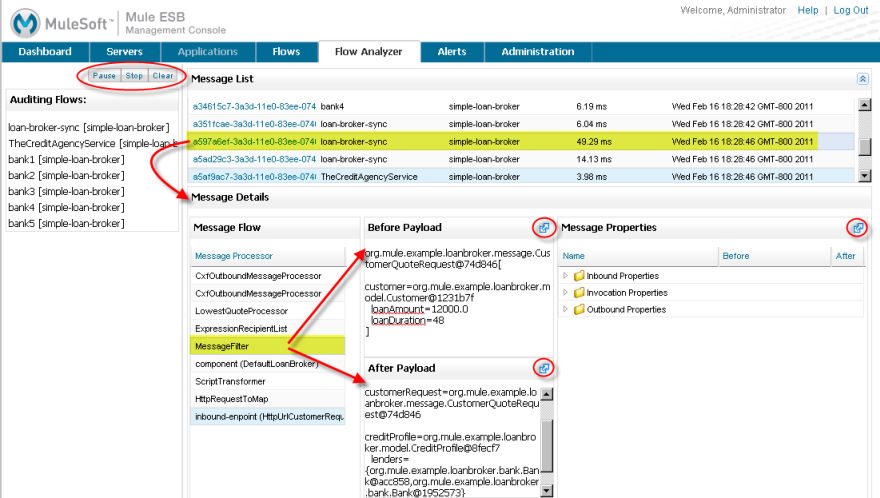Go to the Alerts tab

(452, 52)
